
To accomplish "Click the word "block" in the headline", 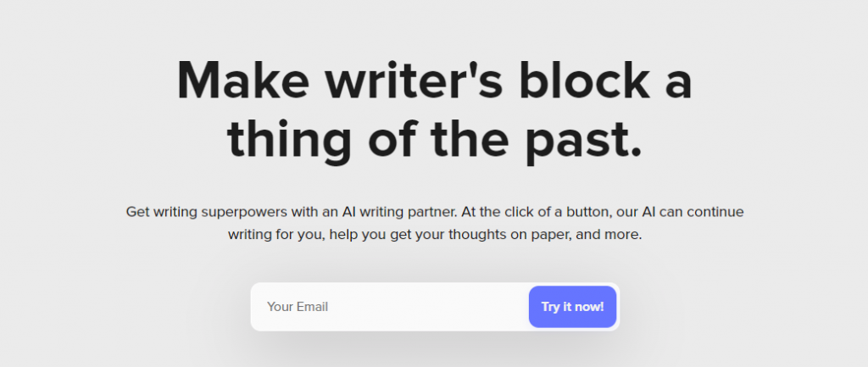I will [584, 81].
